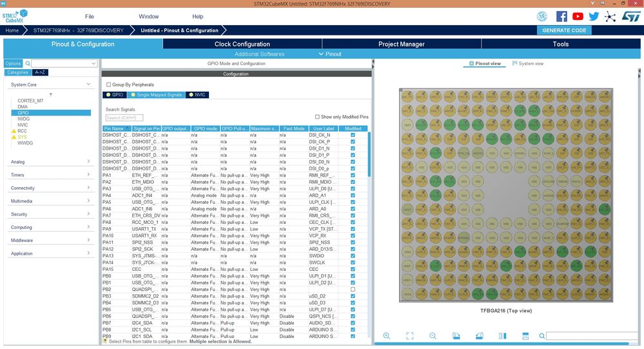Image resolution: width=644 pixels, height=349 pixels.
Task: Fit the pinout chip to view
Action: coord(410,336)
